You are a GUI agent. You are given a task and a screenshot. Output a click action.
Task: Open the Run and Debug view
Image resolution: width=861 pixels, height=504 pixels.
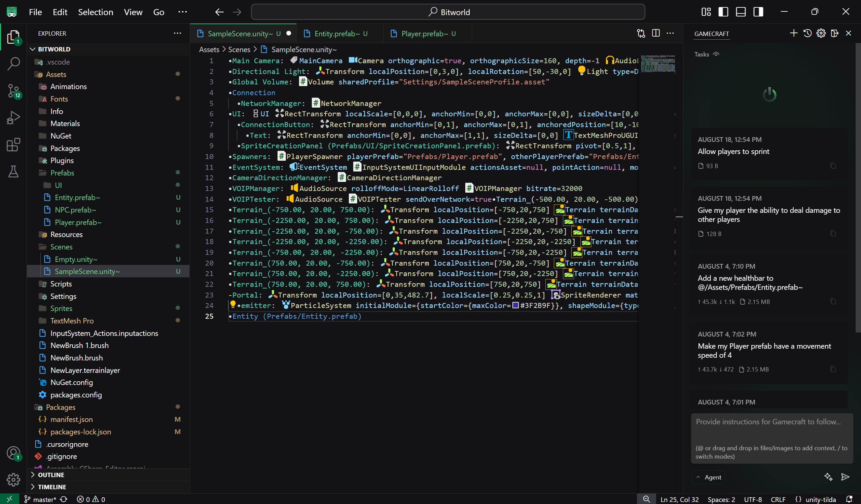tap(14, 118)
